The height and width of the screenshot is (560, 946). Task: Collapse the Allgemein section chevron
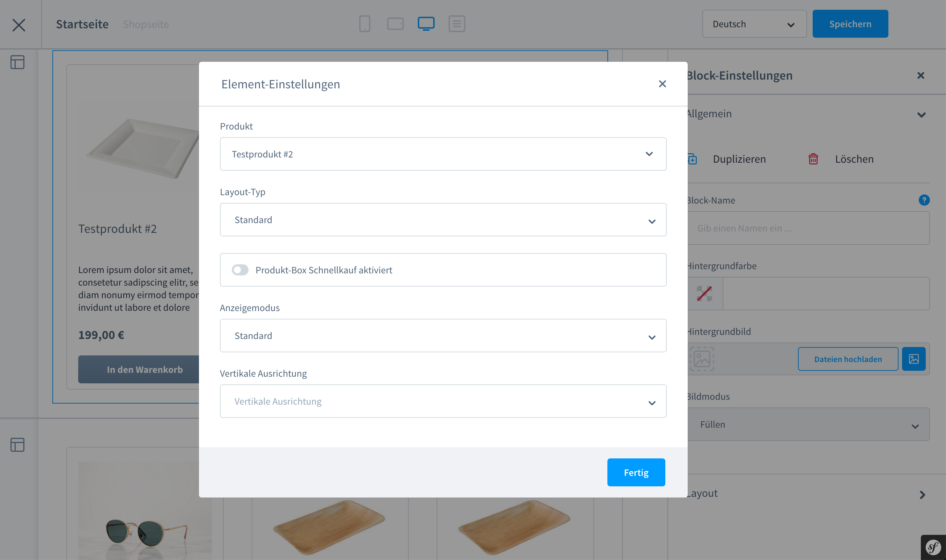click(921, 115)
